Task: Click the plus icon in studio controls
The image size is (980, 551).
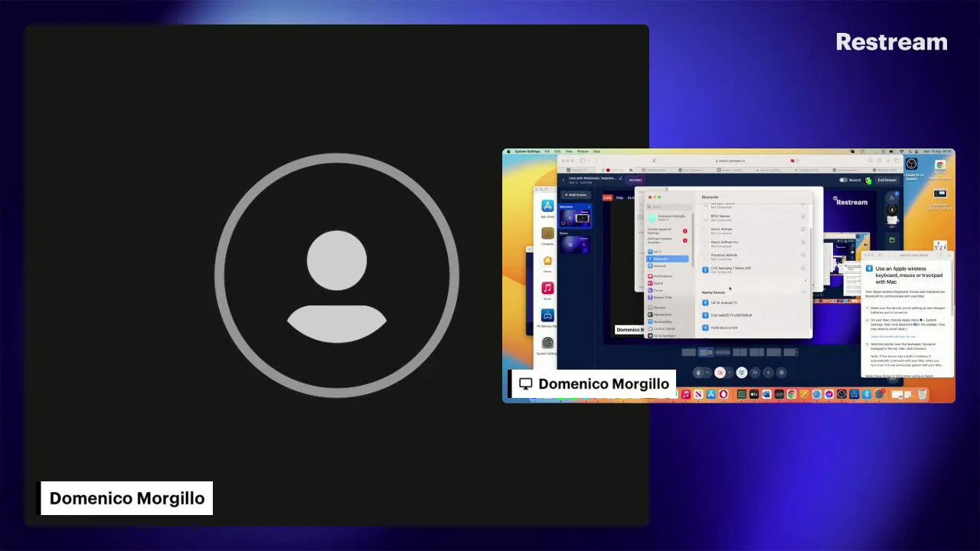Action: pos(768,373)
